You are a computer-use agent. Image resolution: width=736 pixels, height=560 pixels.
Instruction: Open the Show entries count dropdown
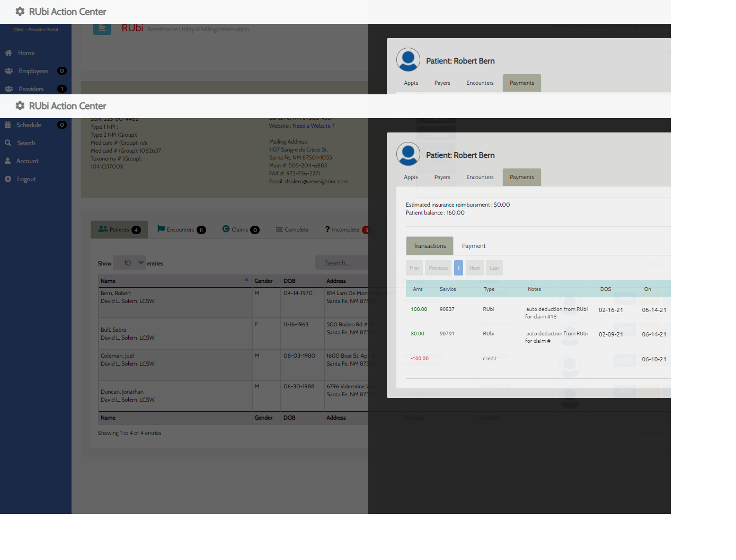click(130, 263)
